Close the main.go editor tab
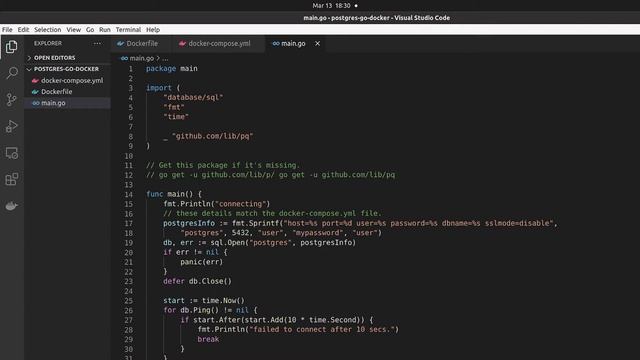Image resolution: width=640 pixels, height=360 pixels. (317, 43)
